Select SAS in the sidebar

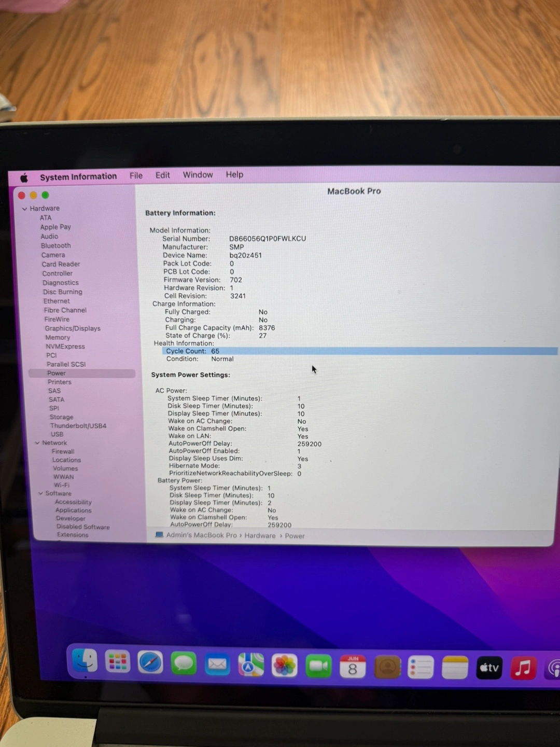(x=54, y=391)
